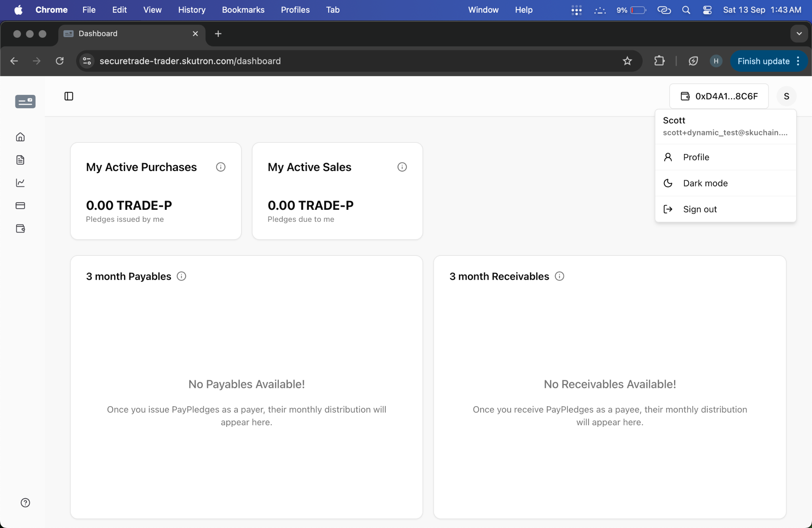Image resolution: width=812 pixels, height=528 pixels.
Task: Open the wallet icon in sidebar
Action: (x=20, y=228)
